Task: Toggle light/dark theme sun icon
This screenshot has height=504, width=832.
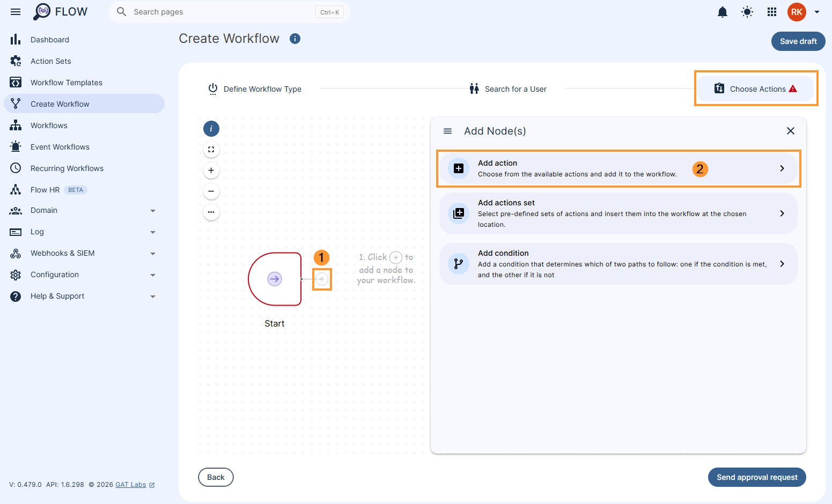Action: tap(747, 12)
